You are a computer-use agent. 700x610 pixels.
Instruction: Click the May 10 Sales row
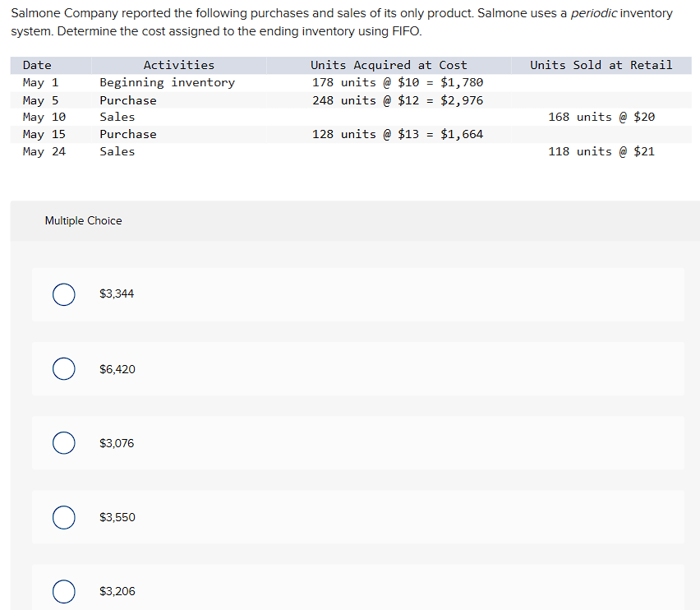pyautogui.click(x=117, y=117)
